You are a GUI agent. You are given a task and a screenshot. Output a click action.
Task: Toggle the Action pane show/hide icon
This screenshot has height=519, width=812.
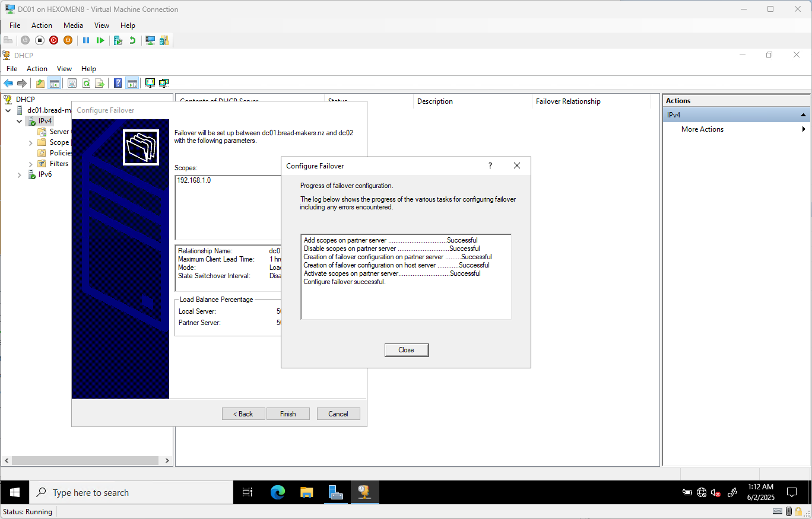pos(132,83)
